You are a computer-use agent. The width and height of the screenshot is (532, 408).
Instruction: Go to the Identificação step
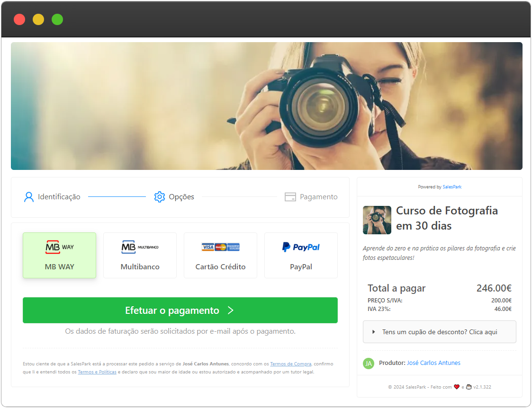(x=59, y=197)
